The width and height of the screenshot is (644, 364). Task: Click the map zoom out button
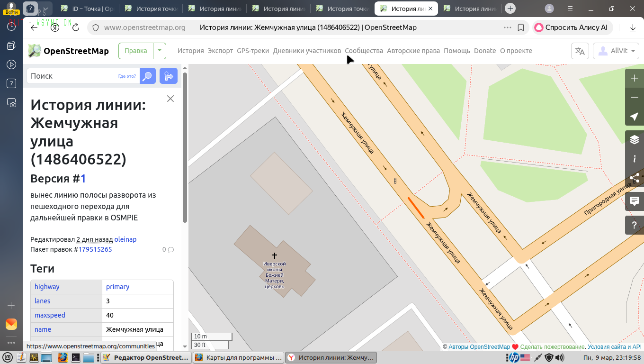[635, 97]
